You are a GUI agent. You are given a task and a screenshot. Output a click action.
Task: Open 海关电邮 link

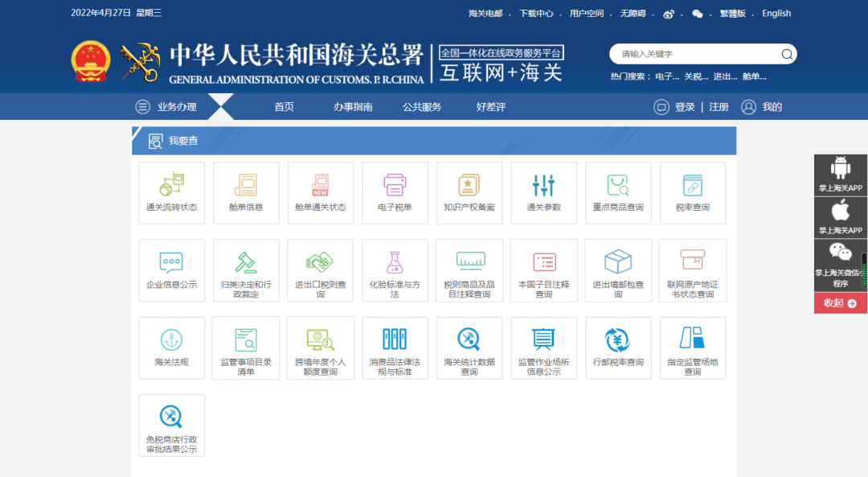tap(485, 14)
